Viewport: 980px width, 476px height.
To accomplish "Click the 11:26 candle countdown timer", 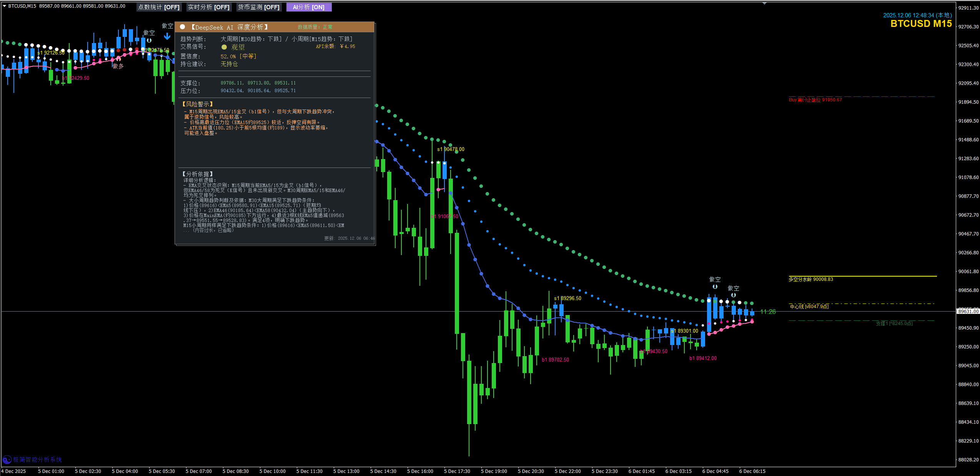I will pyautogui.click(x=768, y=312).
